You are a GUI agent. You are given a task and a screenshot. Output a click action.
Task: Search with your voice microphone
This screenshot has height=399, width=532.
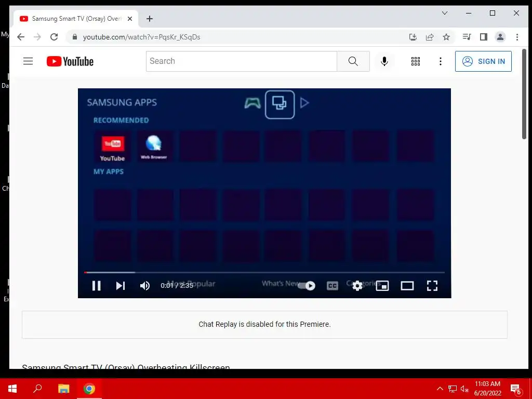pos(384,61)
